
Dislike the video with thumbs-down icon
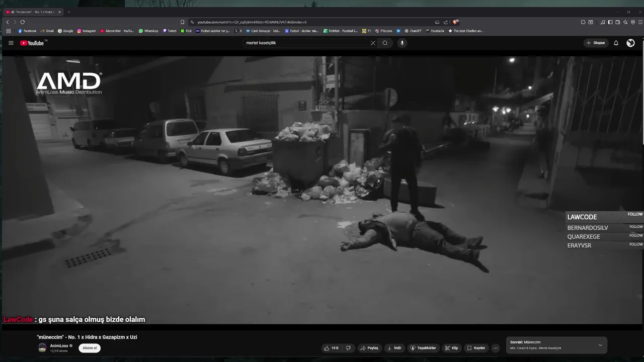(x=348, y=348)
